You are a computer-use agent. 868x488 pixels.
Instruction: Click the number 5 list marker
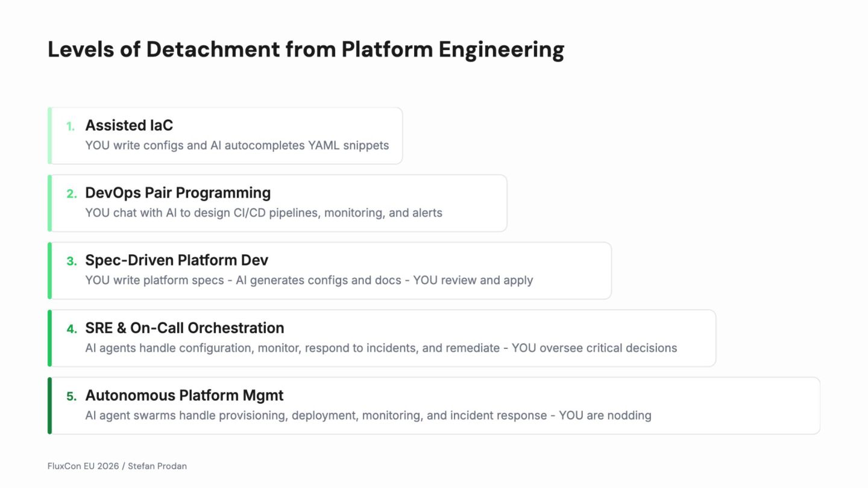tap(71, 396)
